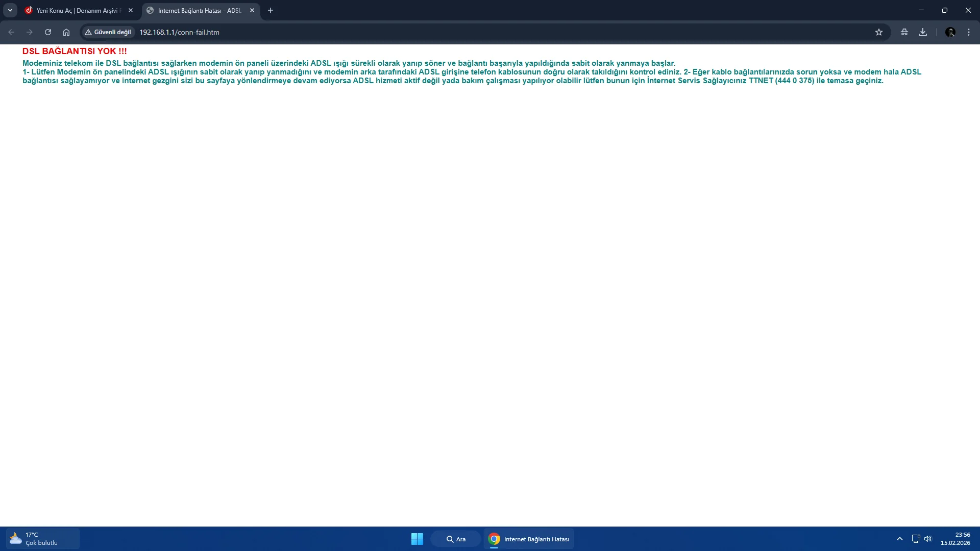Screen dimensions: 980x551
Task: Click the address bar URL
Action: pyautogui.click(x=179, y=32)
